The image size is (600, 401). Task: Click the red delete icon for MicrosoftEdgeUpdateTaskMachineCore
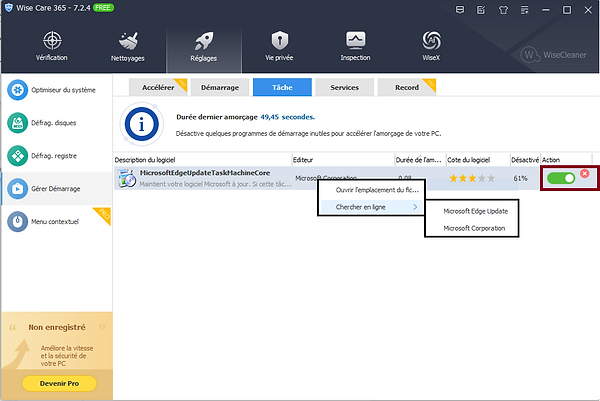[x=585, y=173]
